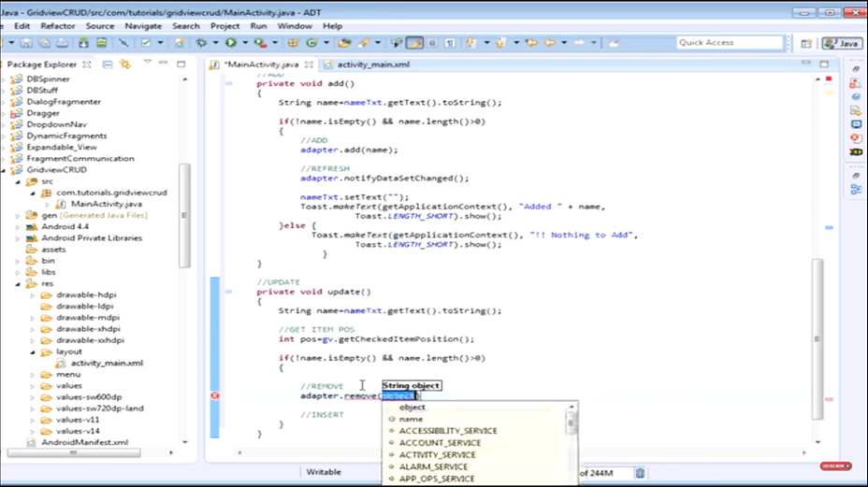The image size is (868, 487).
Task: Select ALARM_SERVICE from autocomplete suggestions
Action: coord(433,466)
